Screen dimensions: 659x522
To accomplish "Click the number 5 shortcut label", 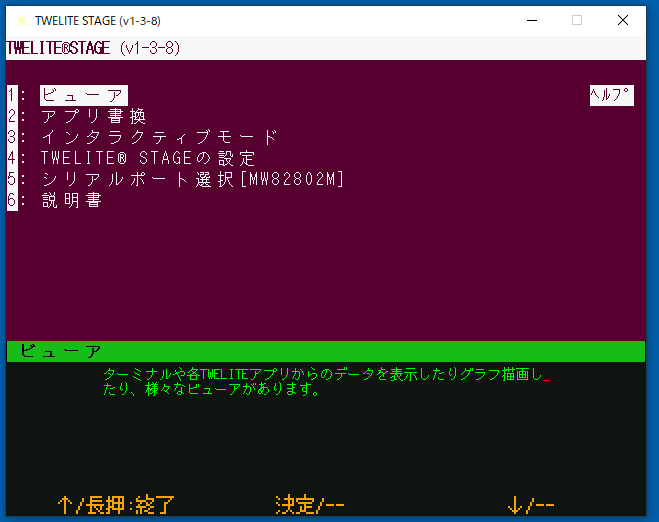I will tap(12, 179).
